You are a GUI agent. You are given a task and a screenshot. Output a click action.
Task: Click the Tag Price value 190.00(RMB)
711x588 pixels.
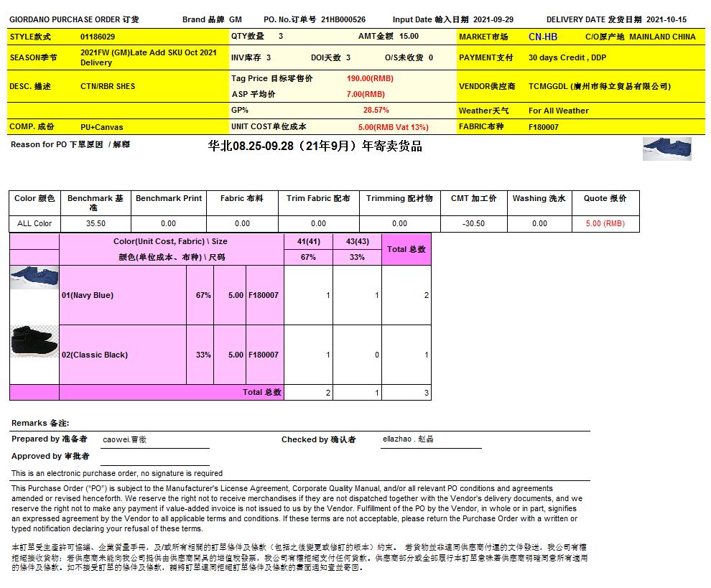(x=369, y=78)
